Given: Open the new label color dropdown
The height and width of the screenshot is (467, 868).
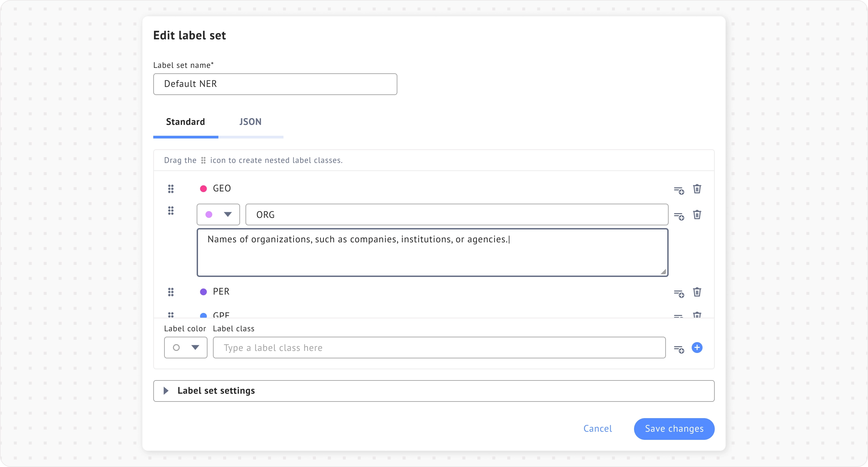Looking at the screenshot, I should 186,348.
